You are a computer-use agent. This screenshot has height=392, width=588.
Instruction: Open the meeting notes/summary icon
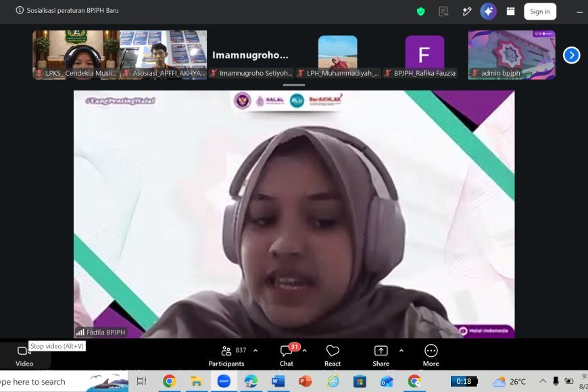pyautogui.click(x=443, y=11)
